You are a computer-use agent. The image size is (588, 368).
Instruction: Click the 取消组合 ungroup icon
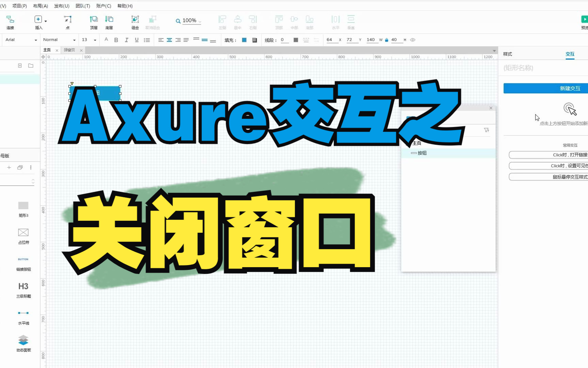point(152,19)
